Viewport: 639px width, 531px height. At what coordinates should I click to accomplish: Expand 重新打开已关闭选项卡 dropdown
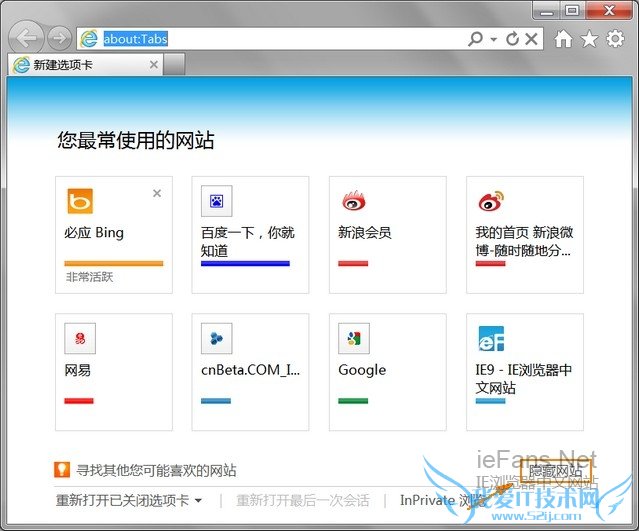129,500
